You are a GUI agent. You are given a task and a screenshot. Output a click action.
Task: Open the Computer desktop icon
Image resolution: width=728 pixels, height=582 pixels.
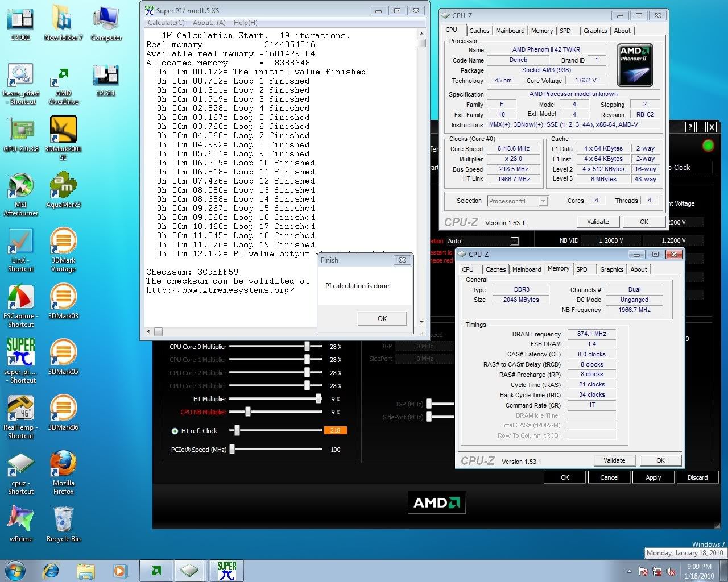pos(106,23)
